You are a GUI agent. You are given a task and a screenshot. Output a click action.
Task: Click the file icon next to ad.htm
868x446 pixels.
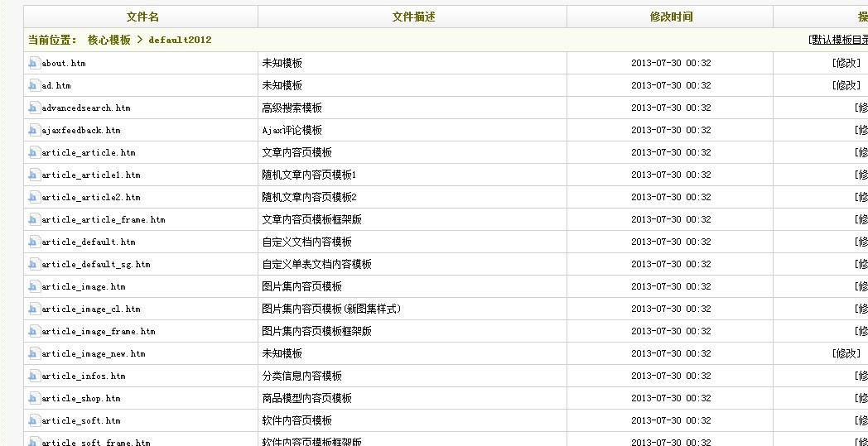tap(34, 85)
